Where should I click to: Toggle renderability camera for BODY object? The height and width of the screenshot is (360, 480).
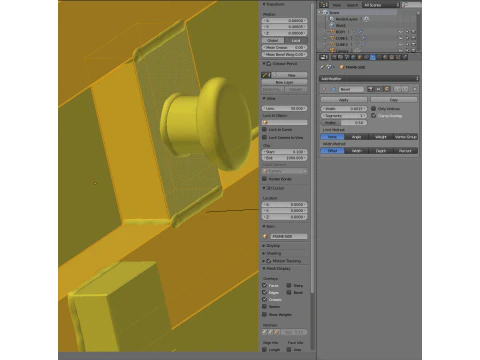click(413, 32)
